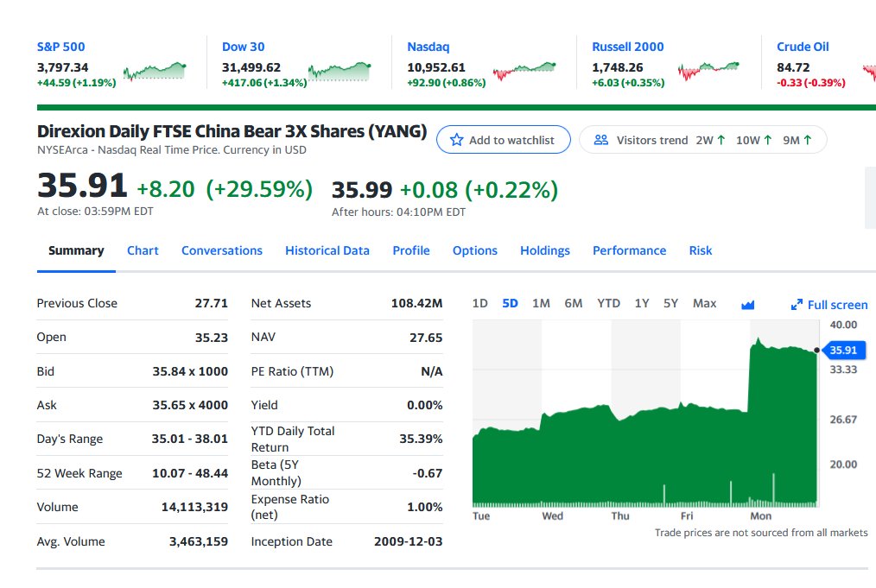Click the Full screen link
876x588 pixels.
point(829,305)
